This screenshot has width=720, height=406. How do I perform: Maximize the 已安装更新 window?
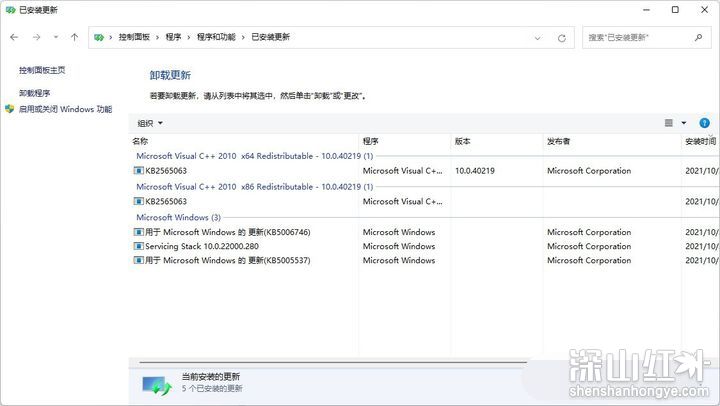click(x=675, y=10)
